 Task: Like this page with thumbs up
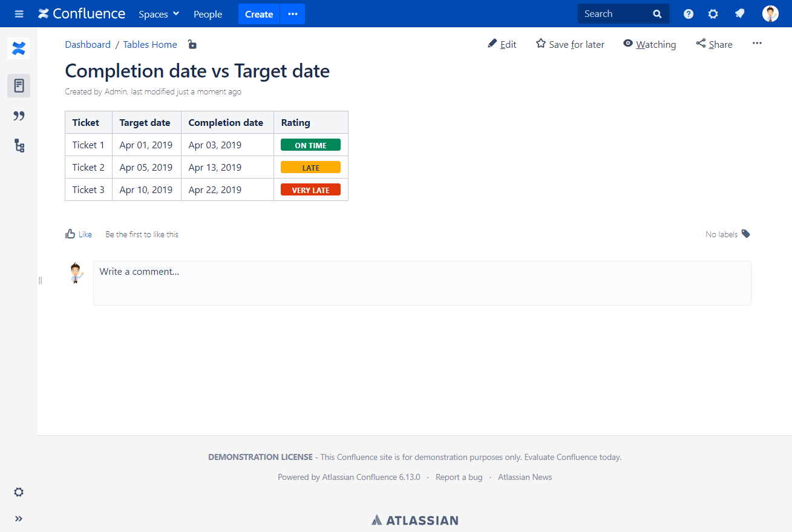tap(79, 234)
